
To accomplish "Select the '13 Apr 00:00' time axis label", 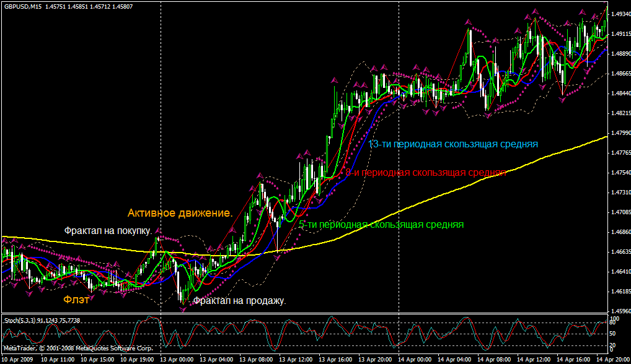I will (x=180, y=359).
